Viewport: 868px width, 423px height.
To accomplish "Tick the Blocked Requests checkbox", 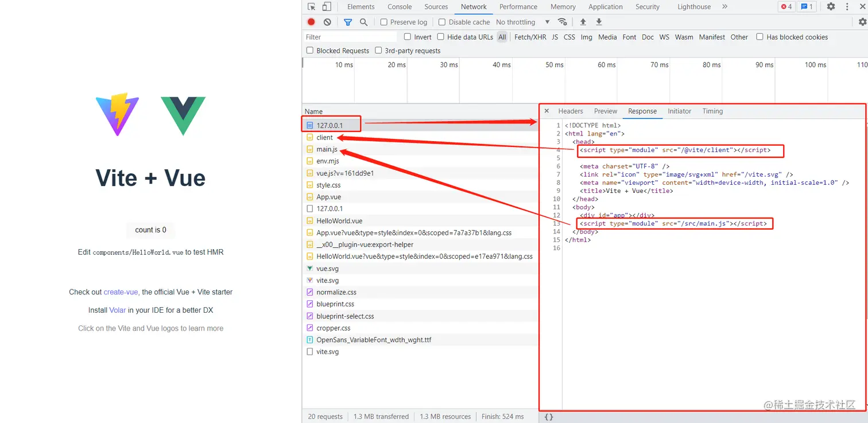I will (310, 51).
